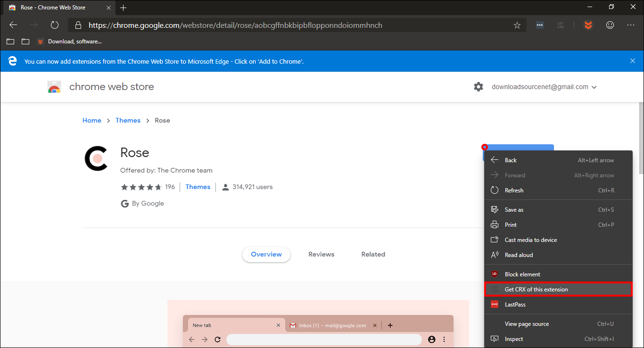This screenshot has height=348, width=644.
Task: Switch to the Related tab
Action: coord(373,254)
